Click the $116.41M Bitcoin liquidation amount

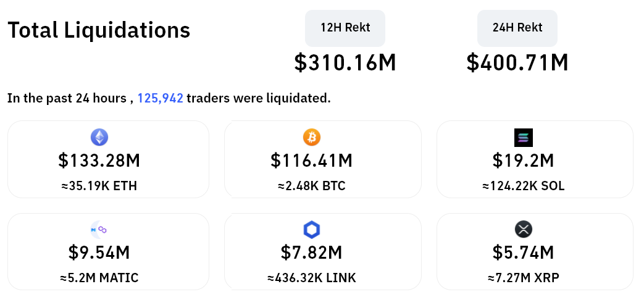pyautogui.click(x=312, y=161)
